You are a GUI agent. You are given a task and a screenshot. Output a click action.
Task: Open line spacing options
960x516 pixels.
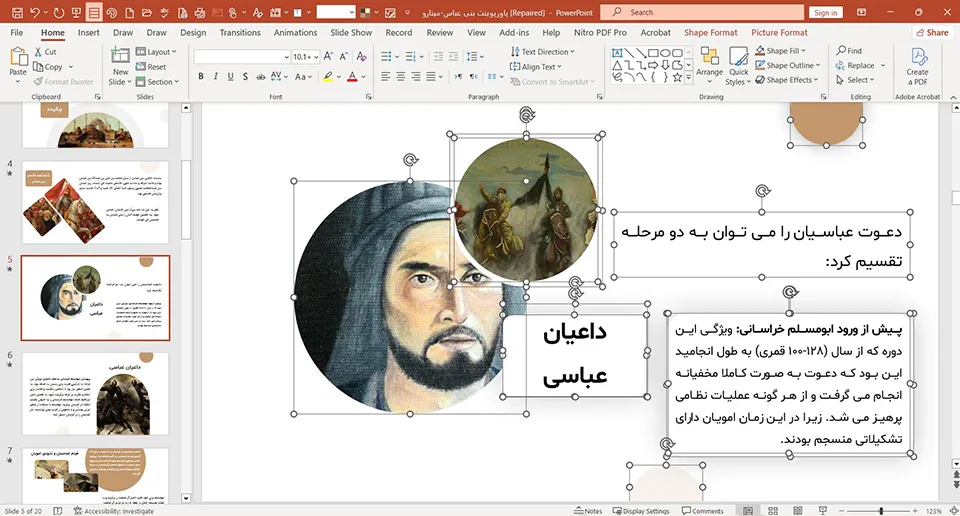(x=475, y=56)
